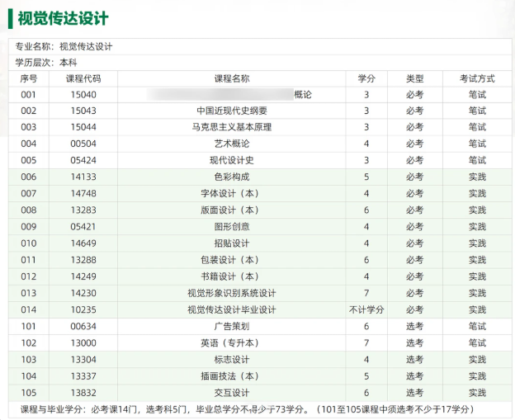Click course name 插画技法(本)

pyautogui.click(x=230, y=376)
